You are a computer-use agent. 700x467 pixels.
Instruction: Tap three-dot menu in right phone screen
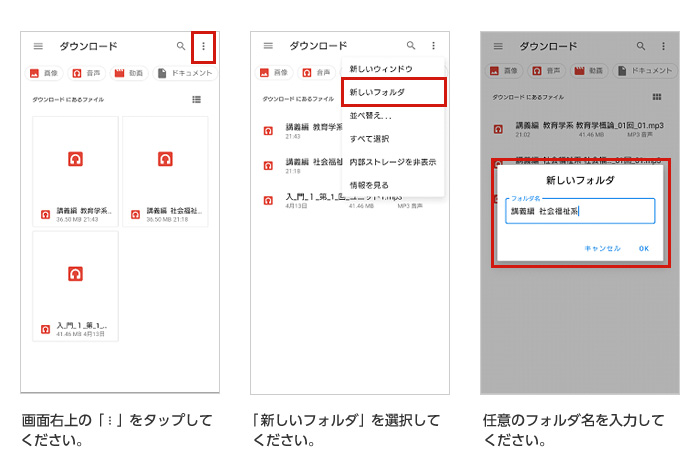tap(663, 46)
